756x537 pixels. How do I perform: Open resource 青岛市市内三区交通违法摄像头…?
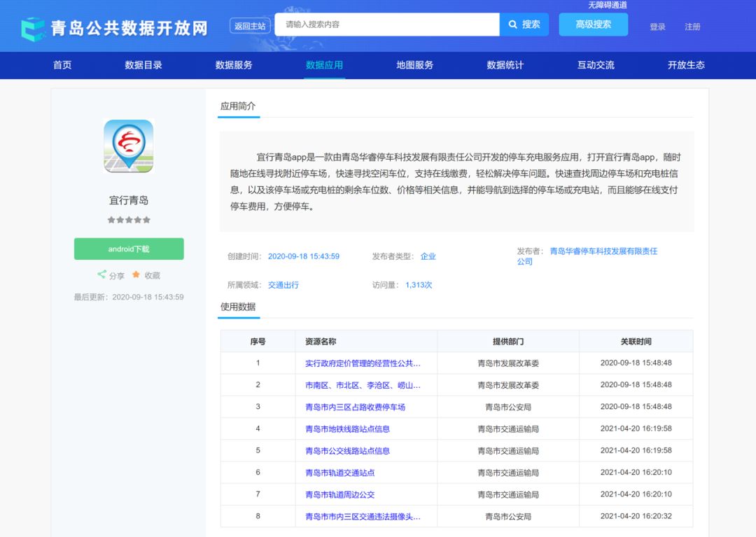[363, 517]
